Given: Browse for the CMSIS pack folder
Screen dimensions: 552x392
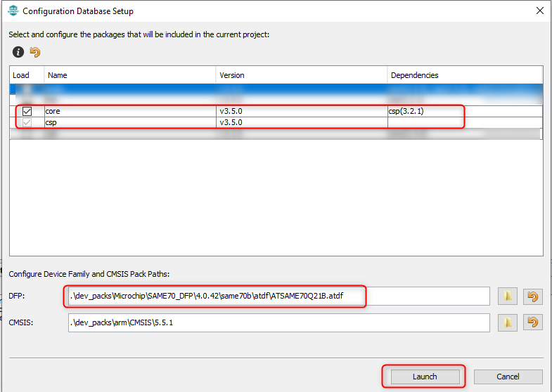Looking at the screenshot, I should (507, 322).
